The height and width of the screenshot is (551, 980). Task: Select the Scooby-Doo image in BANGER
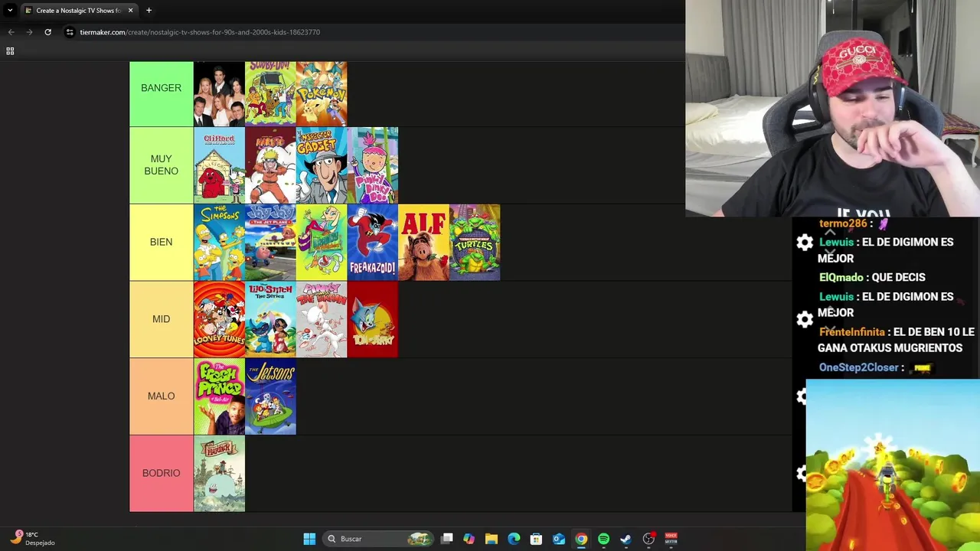tap(270, 93)
